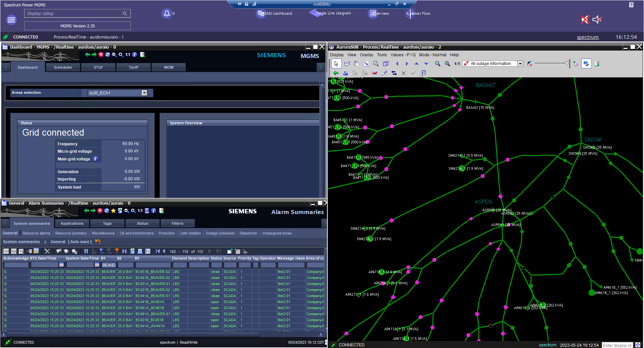Jump to first page of alarm list
This screenshot has width=644, height=348.
click(158, 251)
